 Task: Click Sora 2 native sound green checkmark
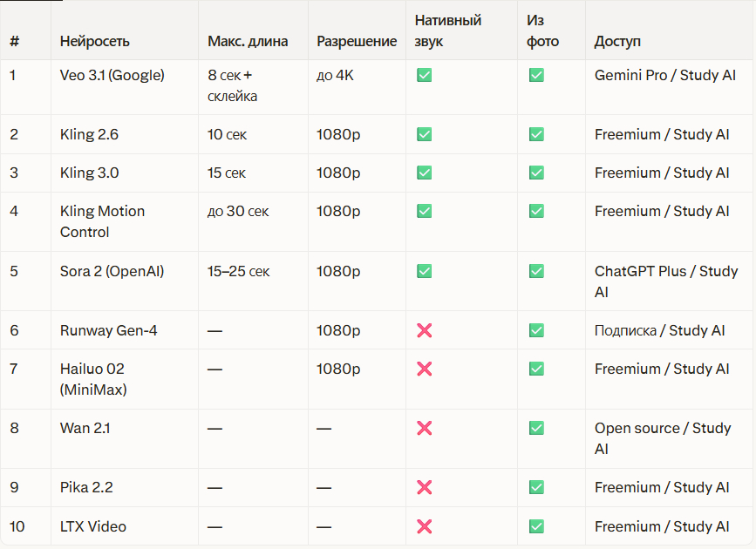(424, 271)
